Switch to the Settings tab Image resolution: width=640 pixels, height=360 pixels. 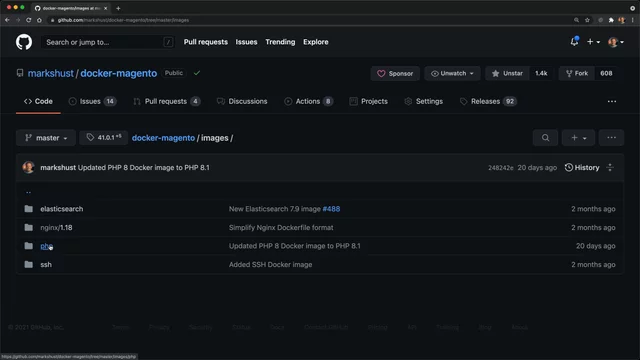pyautogui.click(x=423, y=101)
